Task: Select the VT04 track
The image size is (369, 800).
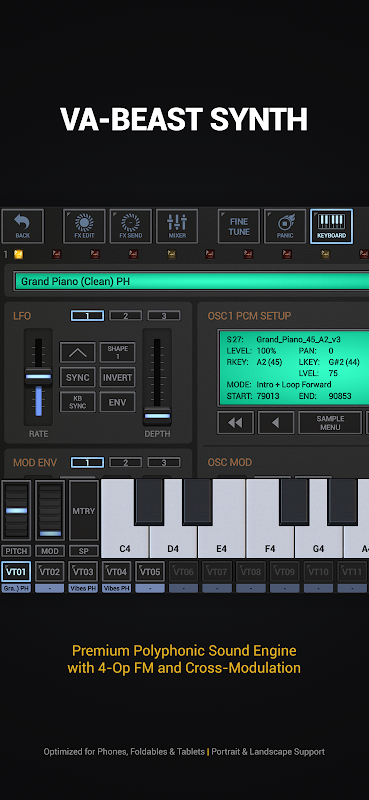Action: click(117, 571)
